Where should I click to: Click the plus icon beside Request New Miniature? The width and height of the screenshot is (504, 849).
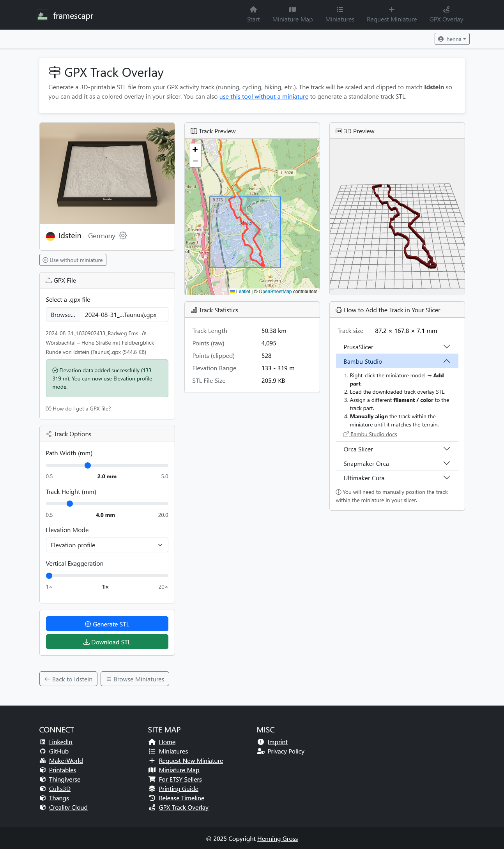pos(152,761)
